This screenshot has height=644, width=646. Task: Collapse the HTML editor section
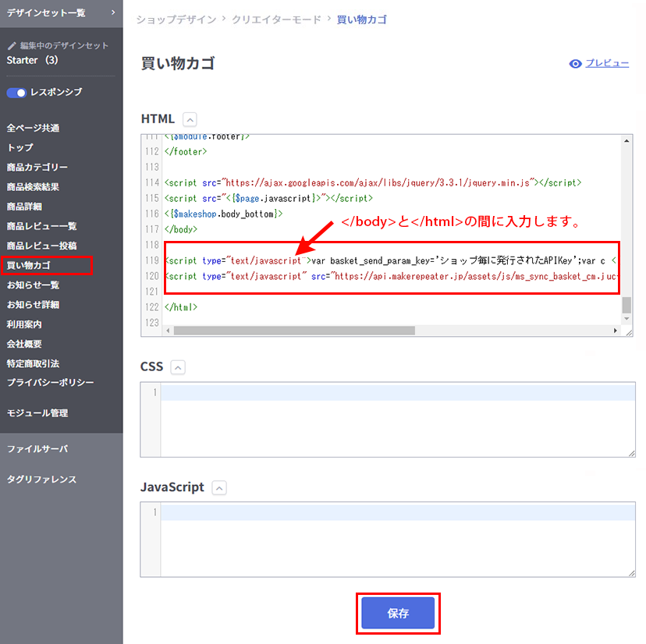pos(190,119)
